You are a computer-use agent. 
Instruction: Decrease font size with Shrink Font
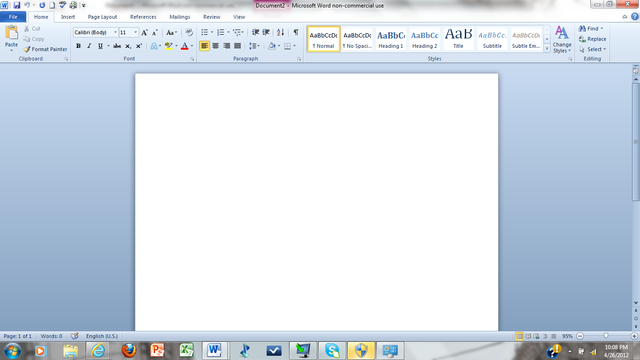pyautogui.click(x=155, y=33)
